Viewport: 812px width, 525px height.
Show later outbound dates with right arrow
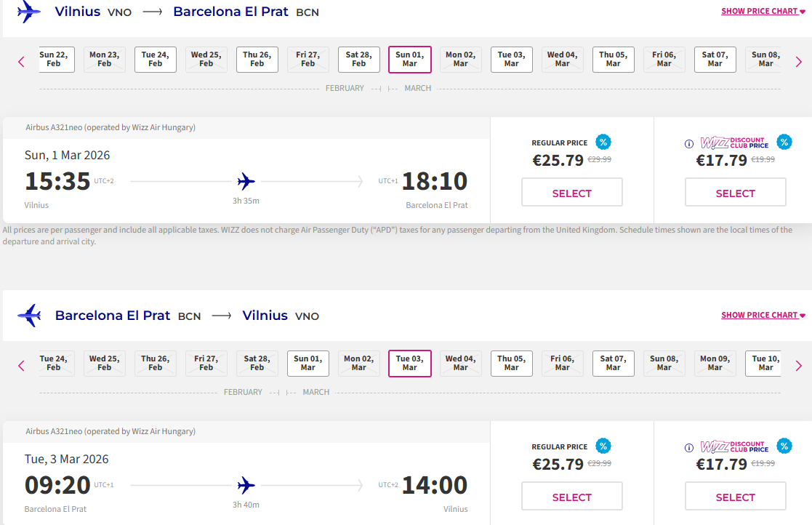tap(798, 62)
